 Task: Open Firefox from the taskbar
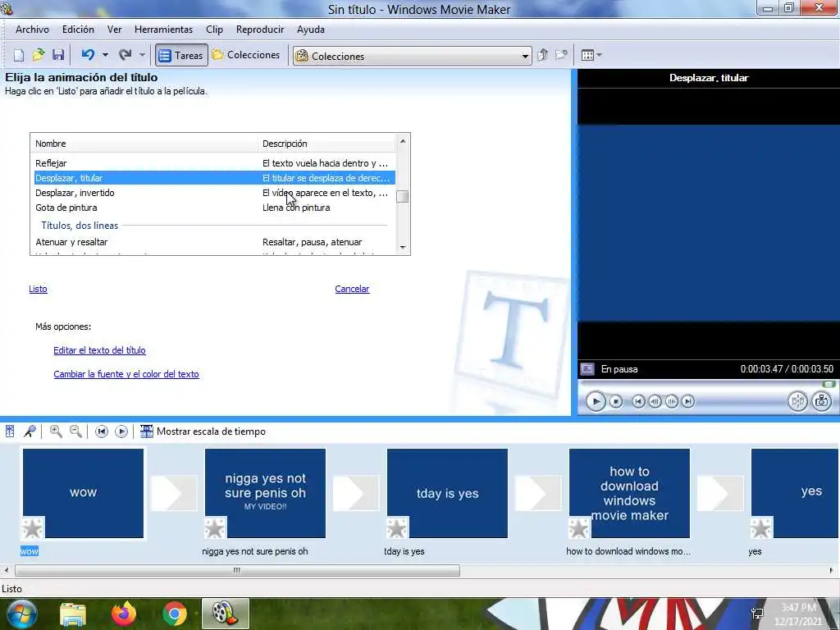tap(124, 614)
